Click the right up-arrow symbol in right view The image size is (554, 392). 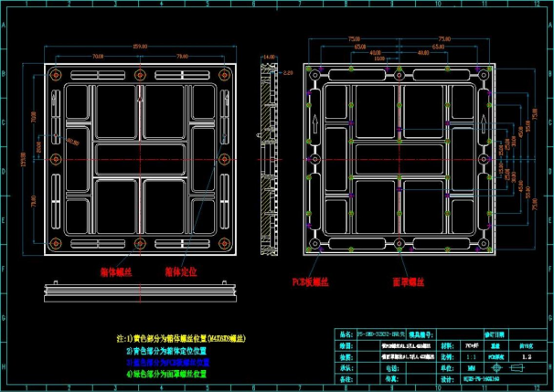[482, 122]
